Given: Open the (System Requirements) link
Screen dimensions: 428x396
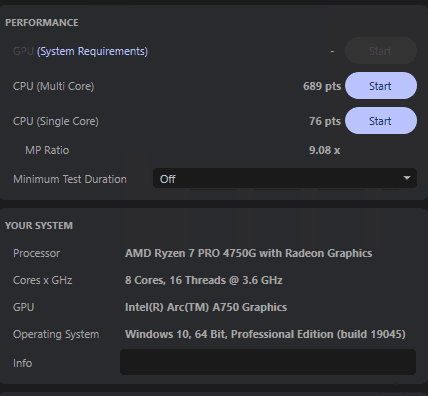Looking at the screenshot, I should tap(92, 51).
